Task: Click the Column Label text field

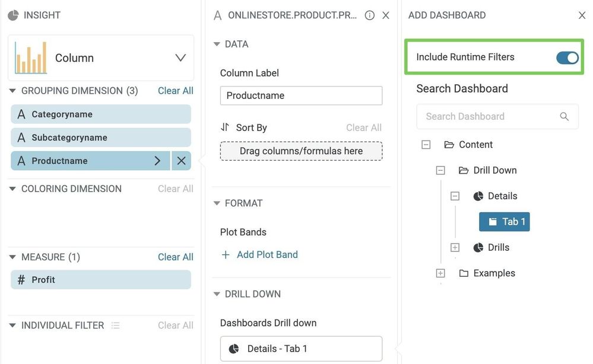Action: click(301, 95)
